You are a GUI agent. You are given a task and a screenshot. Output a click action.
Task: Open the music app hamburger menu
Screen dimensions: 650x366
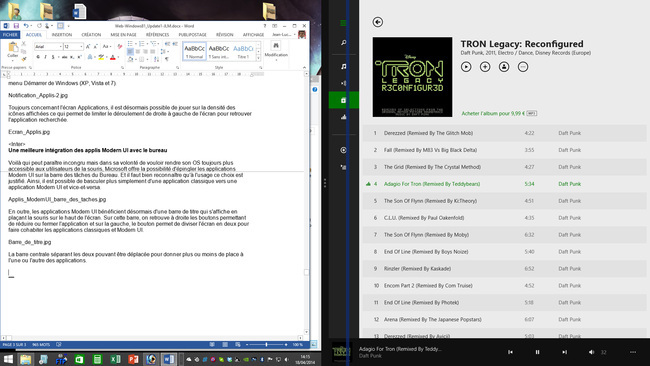coord(343,23)
